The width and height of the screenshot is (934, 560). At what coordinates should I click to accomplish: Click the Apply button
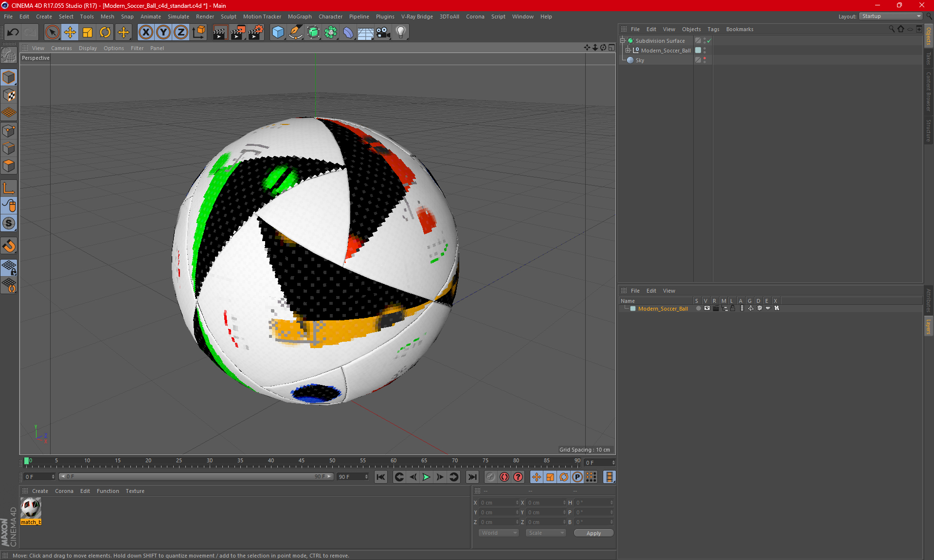point(593,533)
